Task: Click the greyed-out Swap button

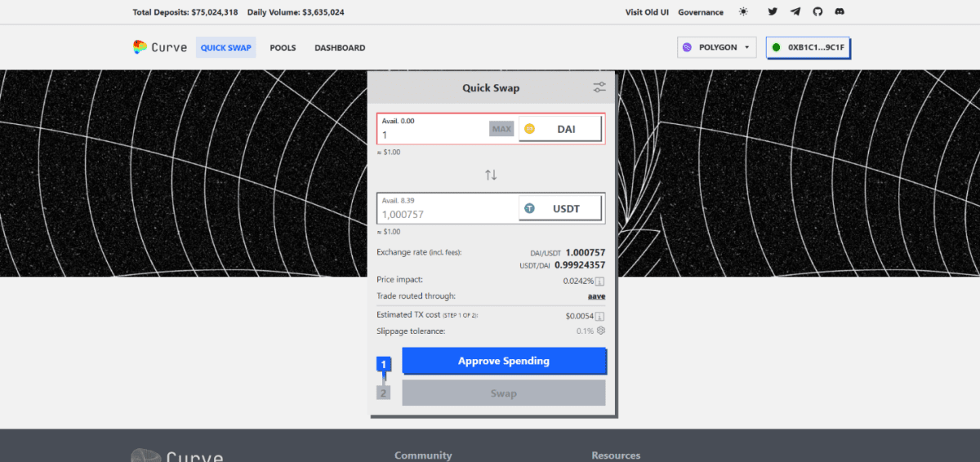Action: coord(504,393)
